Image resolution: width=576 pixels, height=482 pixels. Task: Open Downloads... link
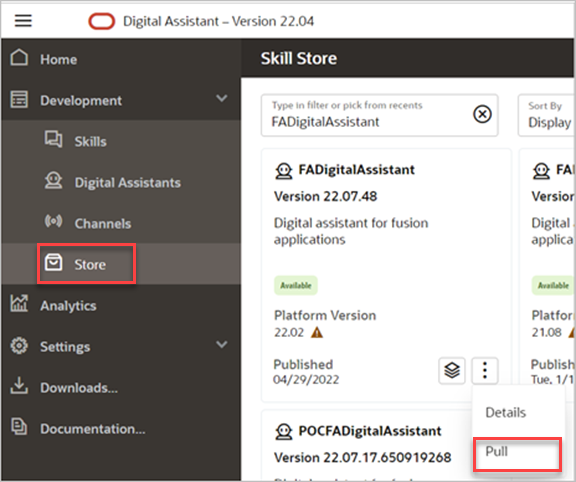[x=79, y=388]
